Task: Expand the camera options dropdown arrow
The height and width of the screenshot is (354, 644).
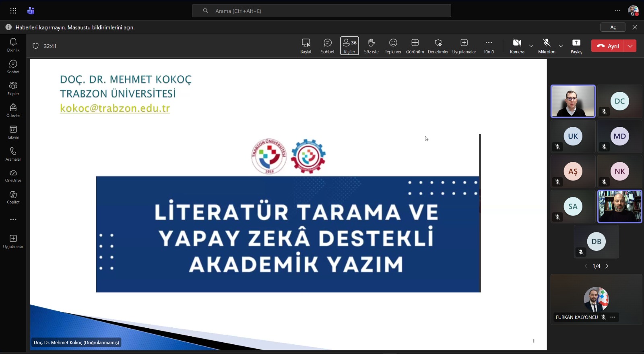Action: pyautogui.click(x=531, y=46)
